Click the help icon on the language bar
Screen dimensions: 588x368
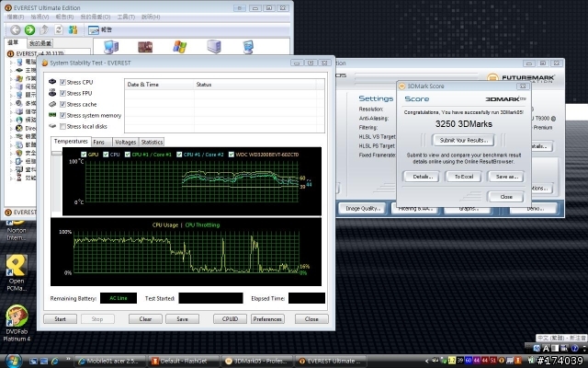coord(574,348)
